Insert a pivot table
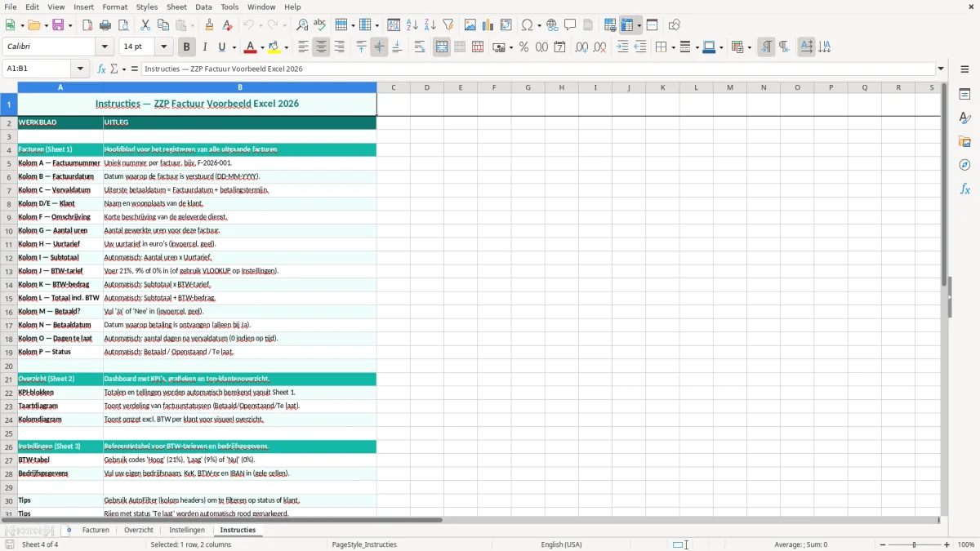 click(506, 25)
